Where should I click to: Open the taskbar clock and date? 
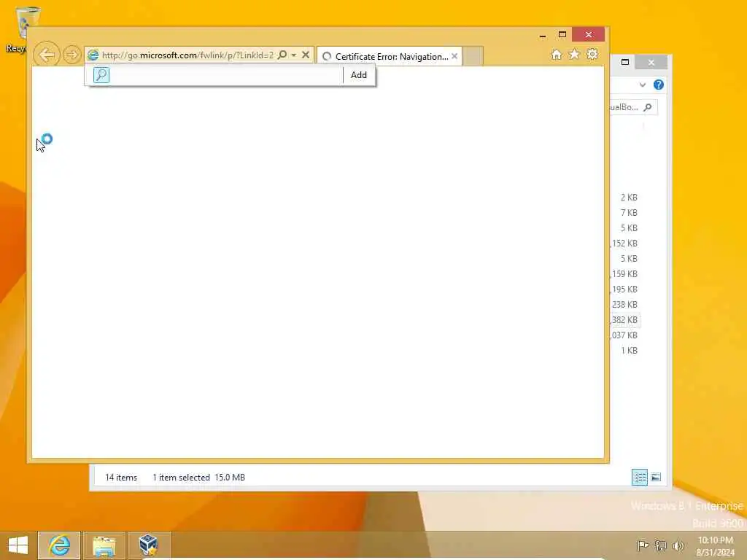(x=715, y=546)
